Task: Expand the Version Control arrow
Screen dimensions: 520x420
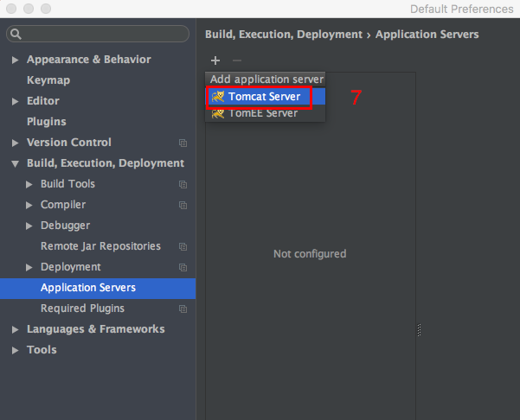Action: [x=15, y=143]
